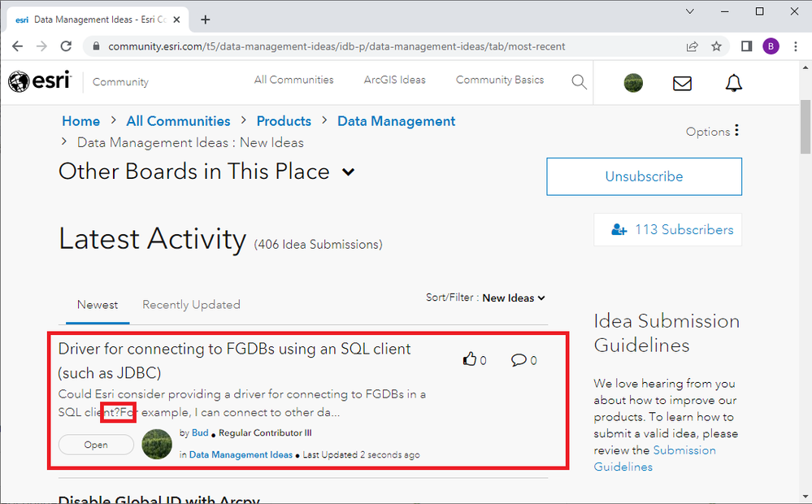Open the notifications bell icon

(733, 83)
